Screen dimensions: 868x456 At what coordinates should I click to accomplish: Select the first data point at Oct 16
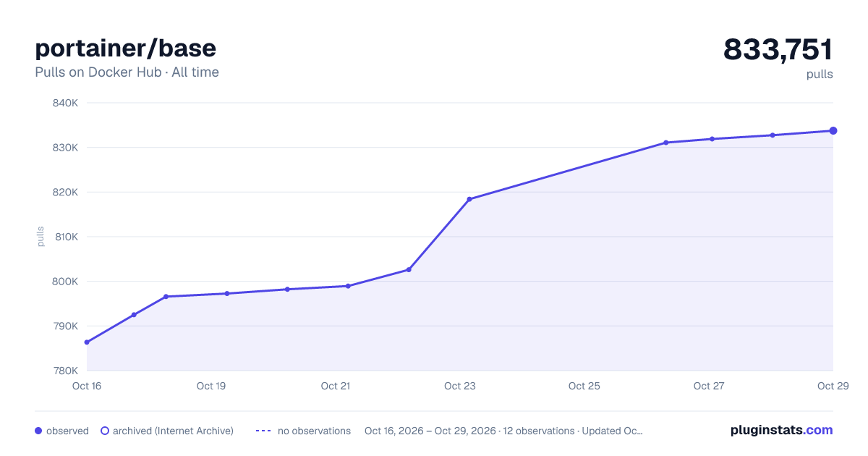click(x=87, y=342)
